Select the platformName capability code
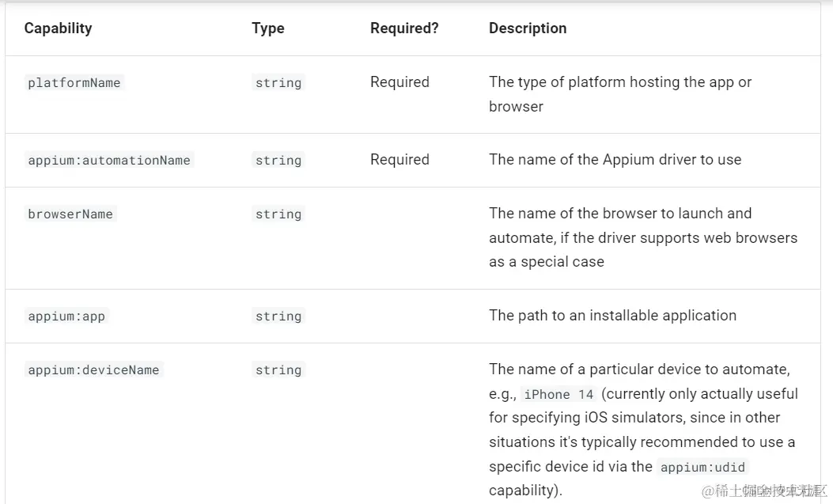The image size is (833, 504). 74,83
